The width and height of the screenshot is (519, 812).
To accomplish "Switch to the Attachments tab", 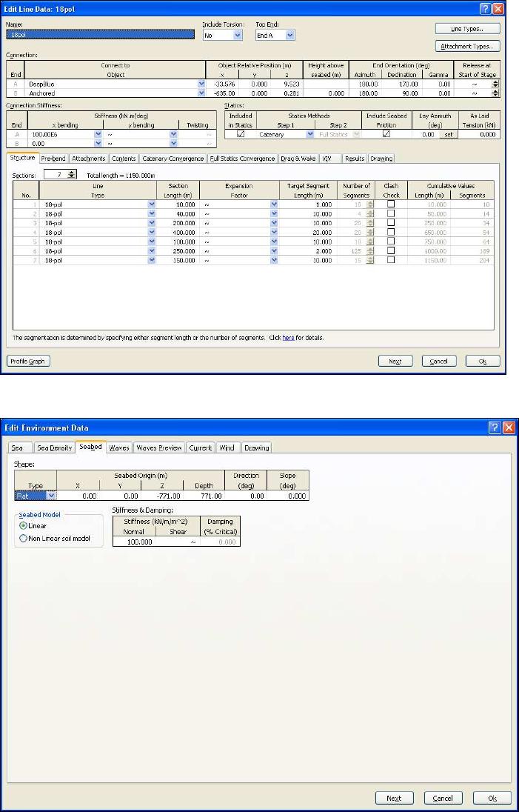I will 89,159.
